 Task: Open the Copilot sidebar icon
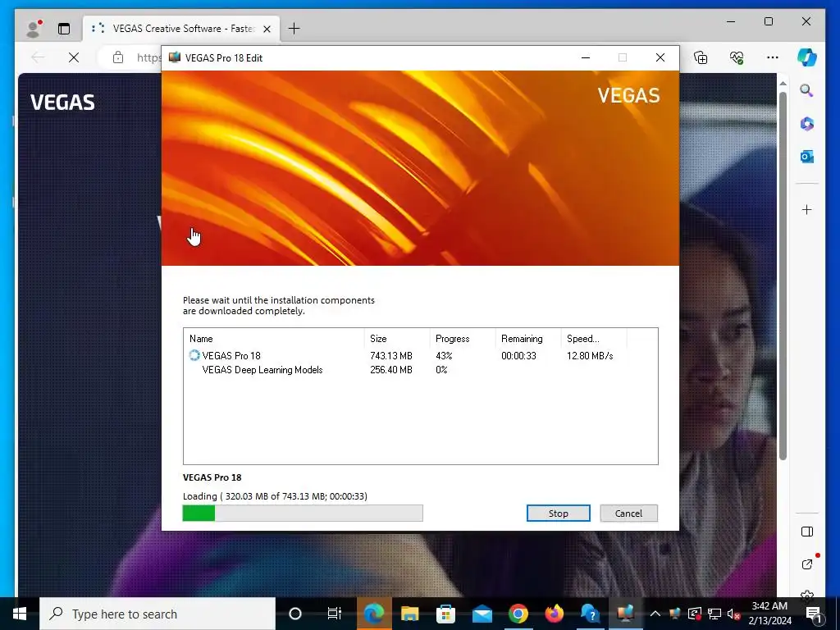(807, 57)
